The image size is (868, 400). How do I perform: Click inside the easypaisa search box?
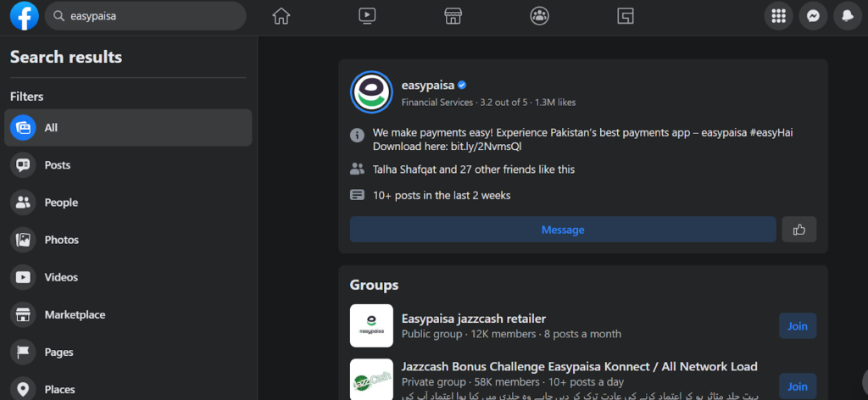pyautogui.click(x=146, y=16)
